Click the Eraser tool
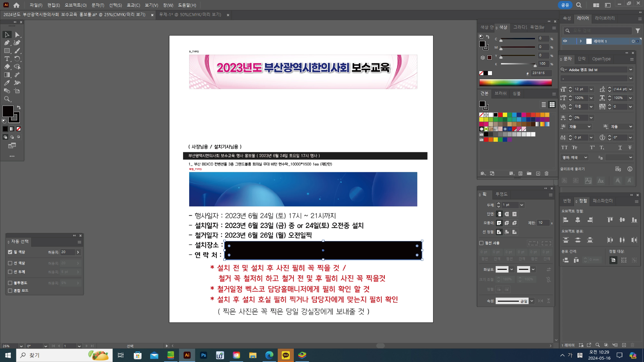This screenshot has width=644, height=362. (x=7, y=67)
